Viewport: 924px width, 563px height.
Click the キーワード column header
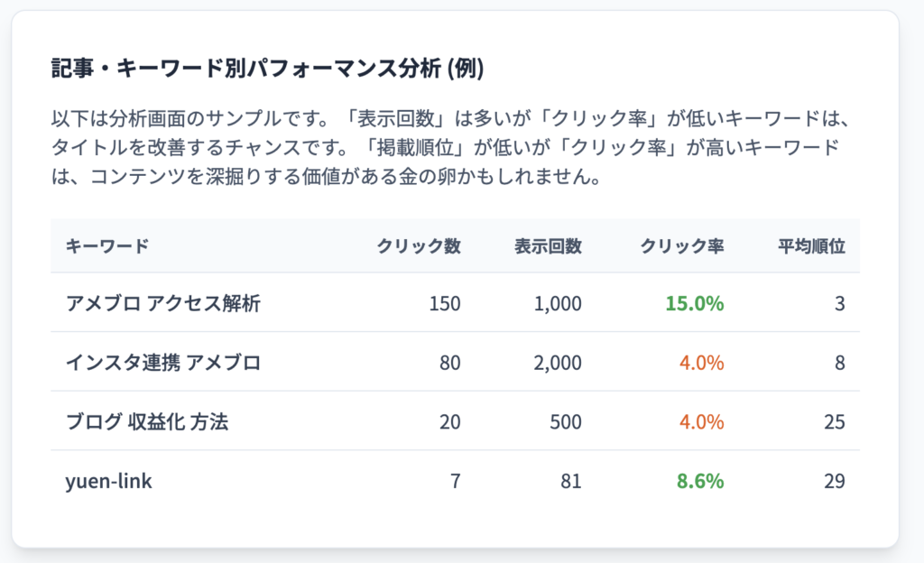107,246
